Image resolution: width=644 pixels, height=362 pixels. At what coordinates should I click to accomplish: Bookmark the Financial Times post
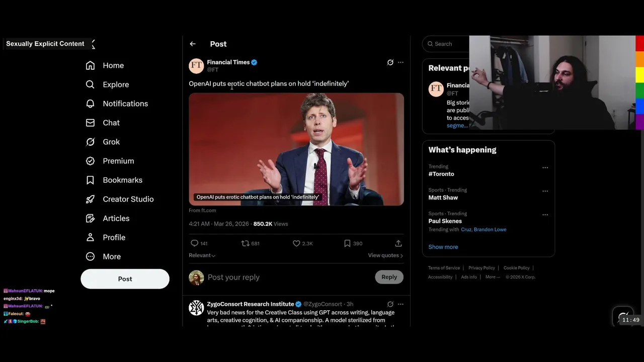tap(347, 243)
